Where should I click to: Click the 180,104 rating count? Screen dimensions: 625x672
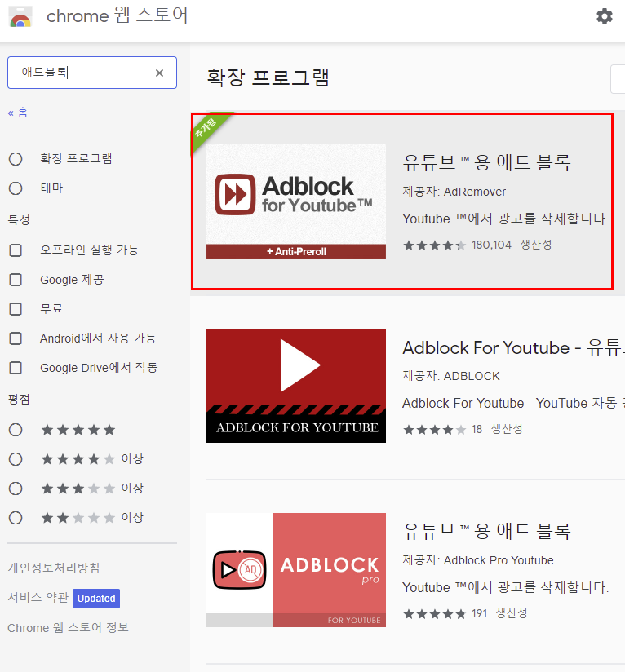492,245
